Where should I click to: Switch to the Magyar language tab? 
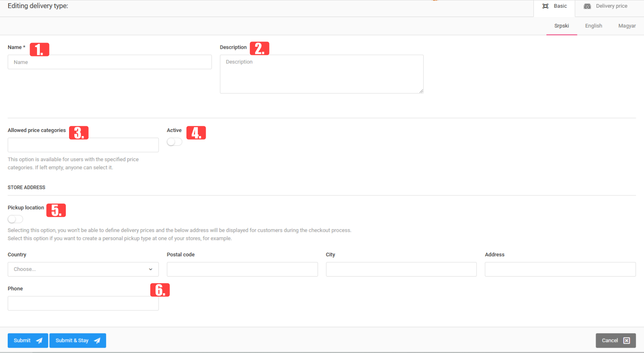[627, 26]
